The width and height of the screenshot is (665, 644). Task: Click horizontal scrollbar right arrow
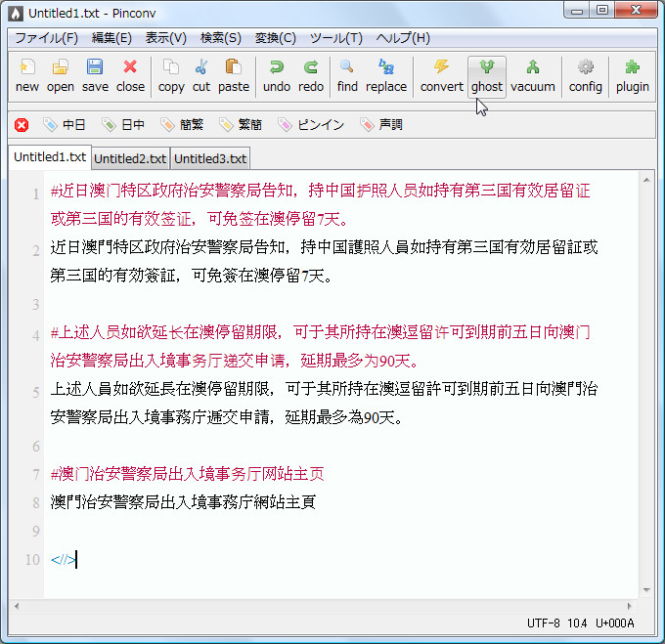click(630, 606)
